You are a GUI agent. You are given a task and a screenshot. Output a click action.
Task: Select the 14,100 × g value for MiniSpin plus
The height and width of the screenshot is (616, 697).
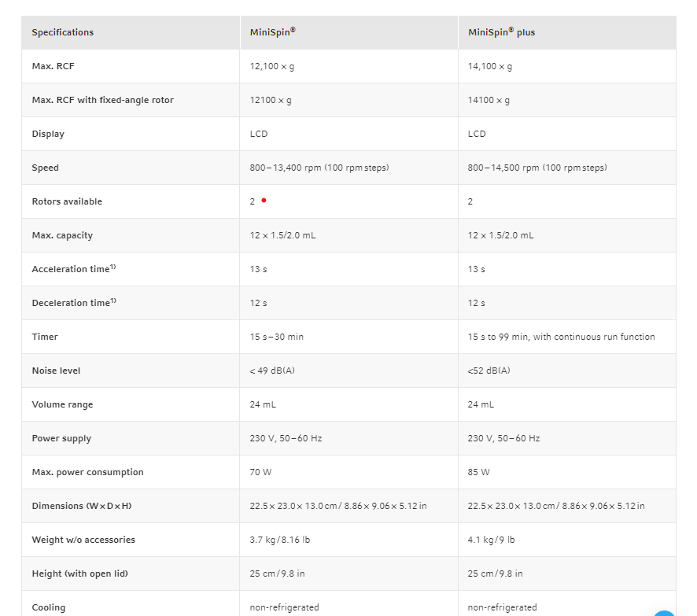tap(489, 66)
